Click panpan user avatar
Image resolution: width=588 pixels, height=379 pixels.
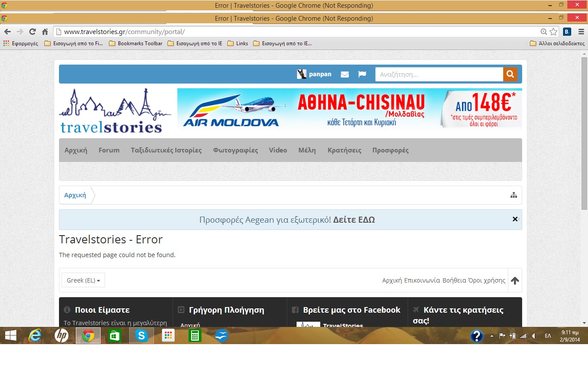click(x=302, y=74)
